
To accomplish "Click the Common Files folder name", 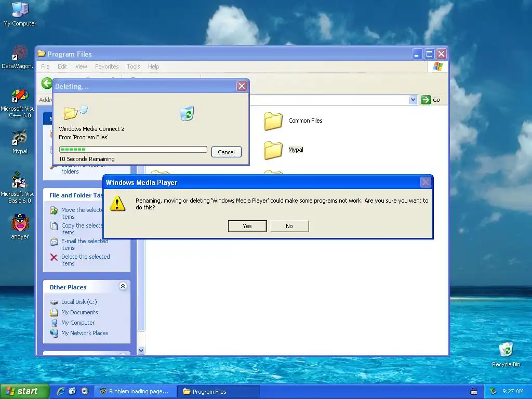I will 305,121.
